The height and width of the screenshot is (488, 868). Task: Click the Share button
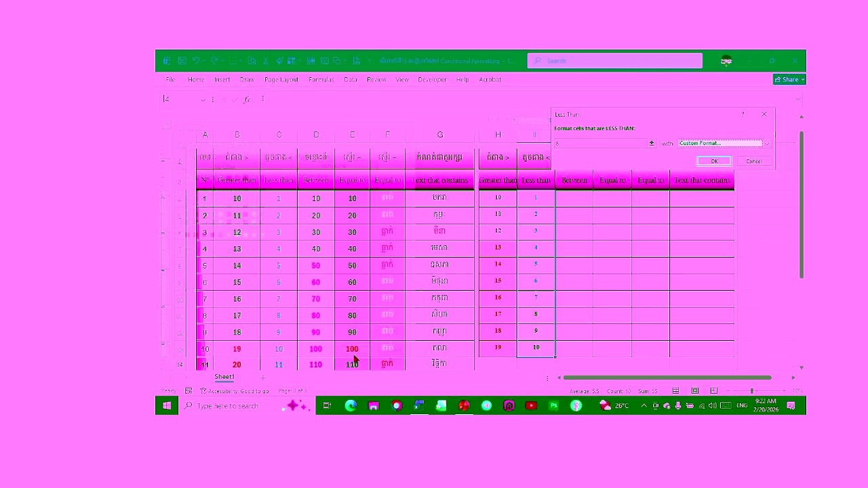[789, 79]
